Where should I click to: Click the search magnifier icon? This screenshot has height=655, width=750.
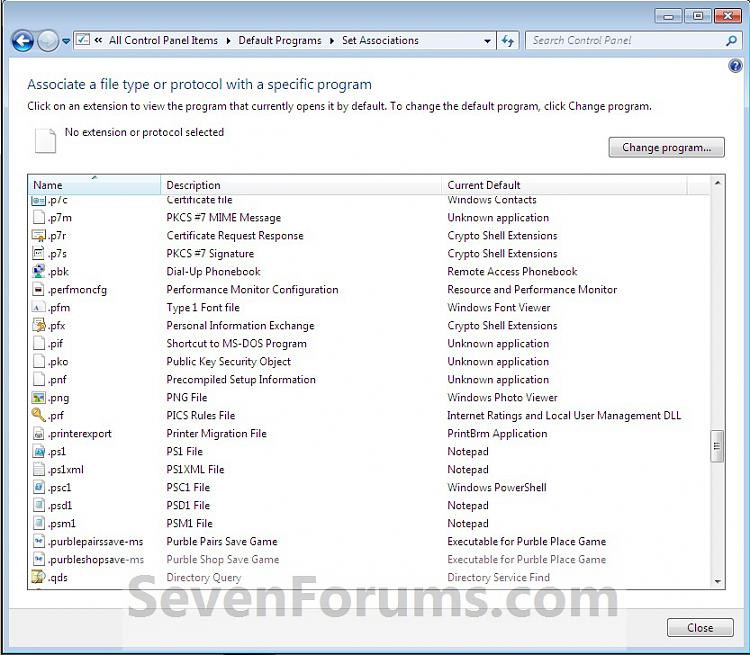[x=730, y=41]
